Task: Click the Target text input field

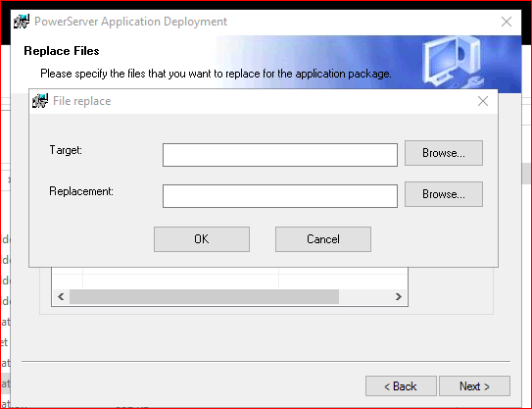Action: [280, 155]
